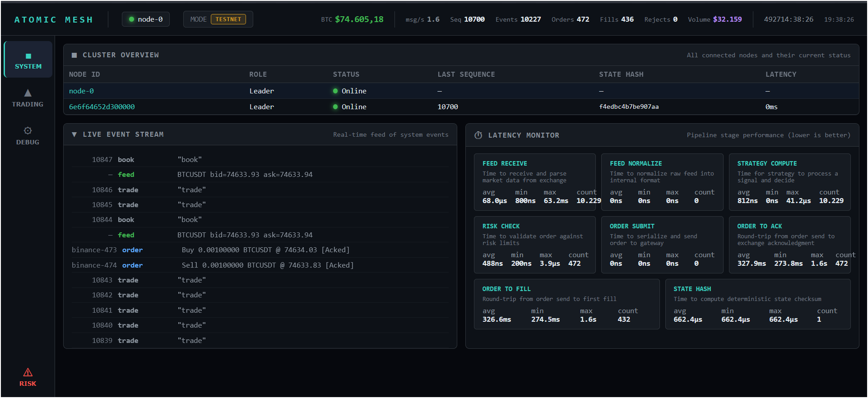The width and height of the screenshot is (868, 398).
Task: Click state hash f4edbc4b7be907aa
Action: pyautogui.click(x=629, y=107)
